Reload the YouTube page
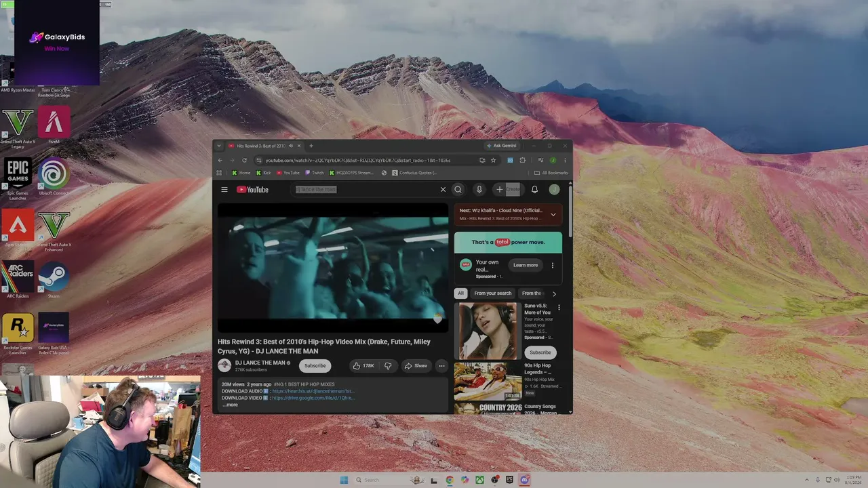868x488 pixels. (x=244, y=161)
